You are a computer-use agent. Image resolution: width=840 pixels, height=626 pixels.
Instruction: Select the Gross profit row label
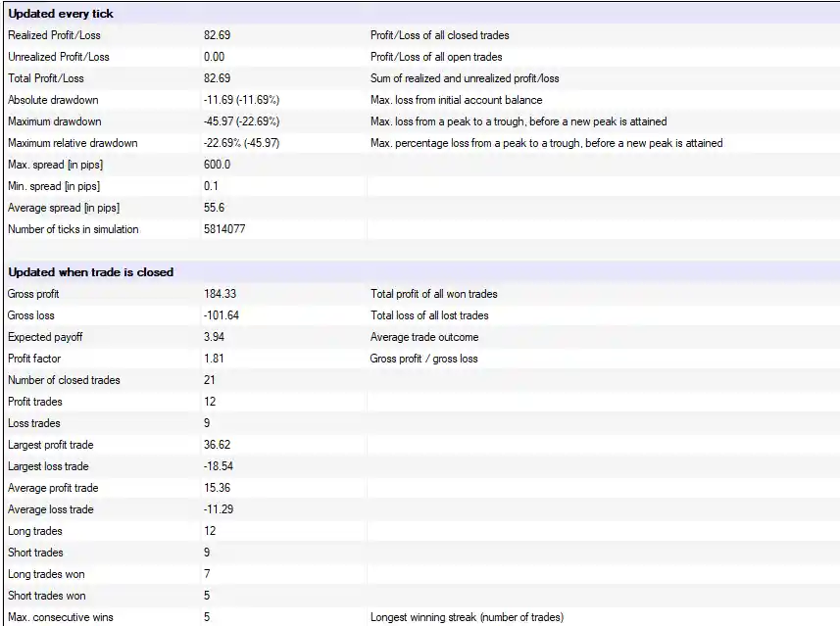point(33,294)
